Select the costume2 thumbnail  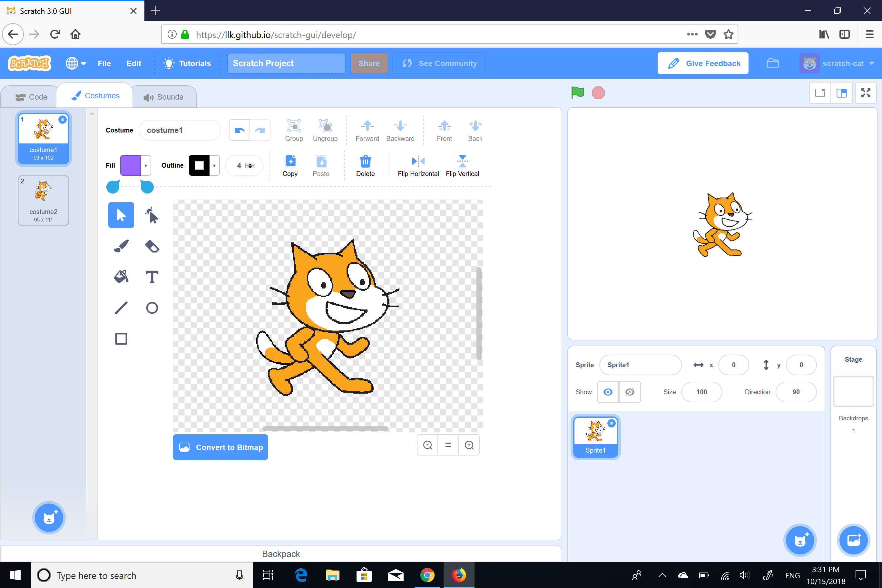(x=43, y=200)
